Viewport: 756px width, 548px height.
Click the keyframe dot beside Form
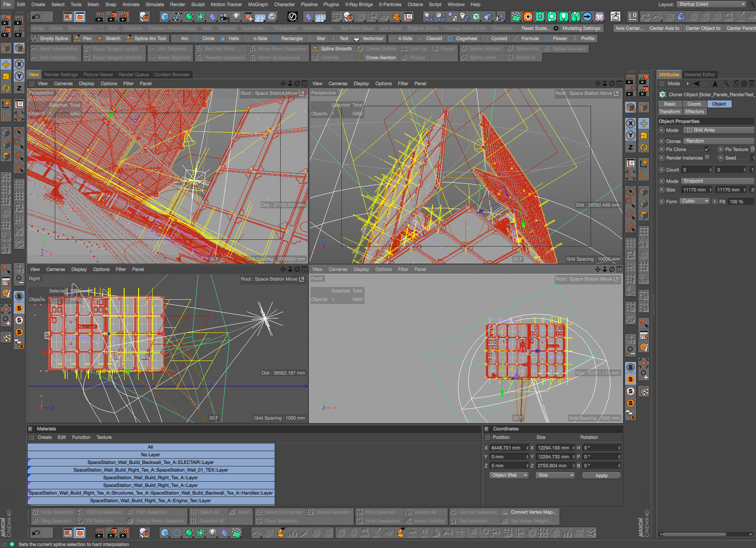[x=662, y=202]
